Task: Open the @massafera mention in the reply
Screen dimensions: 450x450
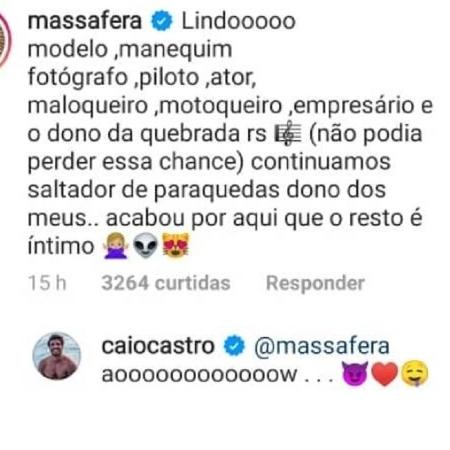Action: coord(322,346)
